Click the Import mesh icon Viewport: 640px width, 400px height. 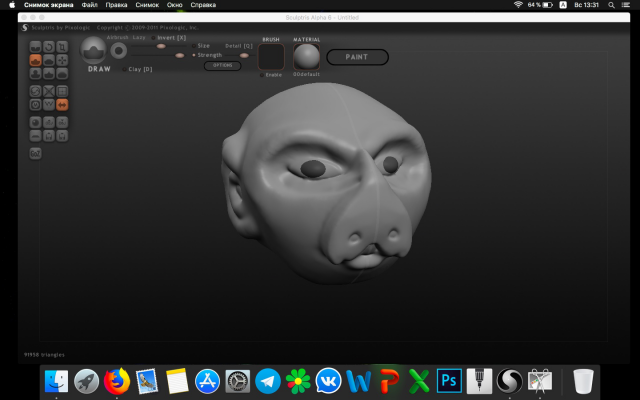(x=49, y=122)
